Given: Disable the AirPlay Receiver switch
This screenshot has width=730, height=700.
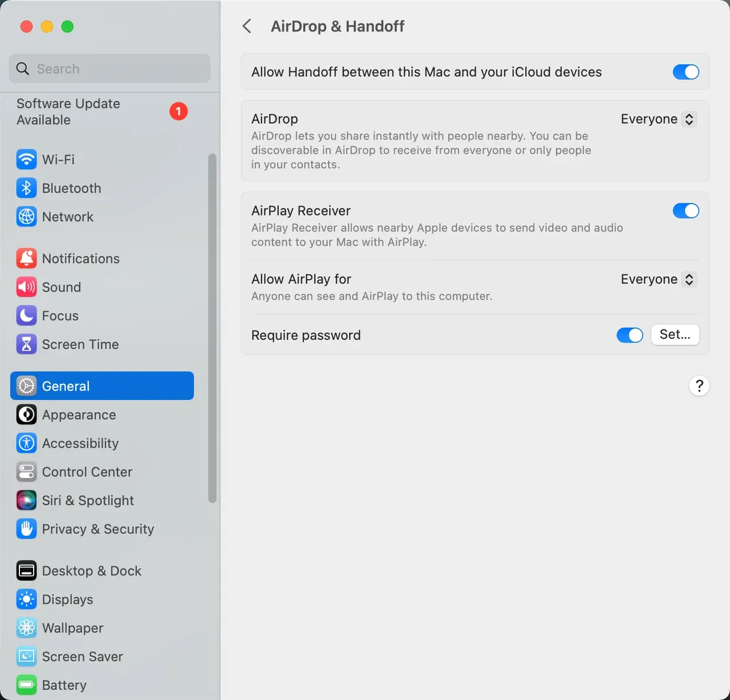Looking at the screenshot, I should click(686, 211).
